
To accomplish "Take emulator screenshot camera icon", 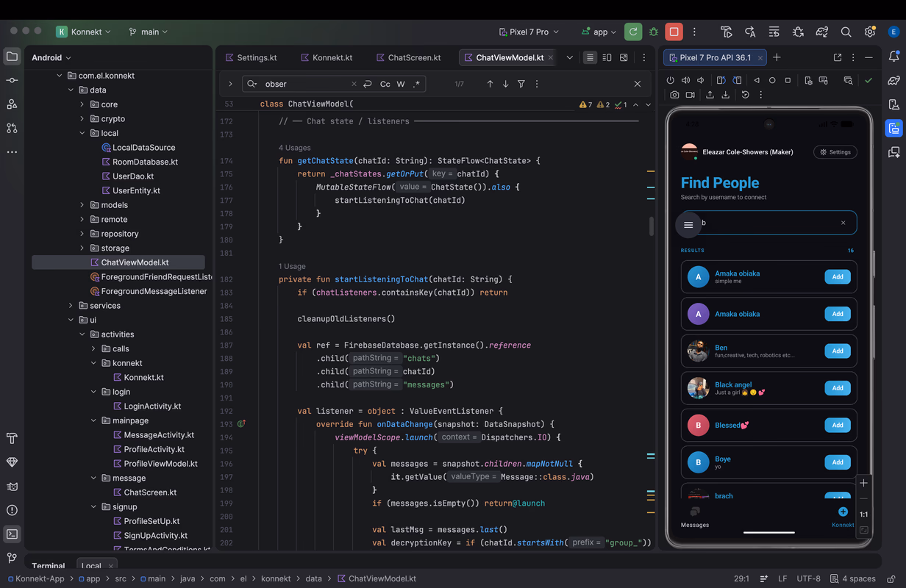I will coord(674,95).
